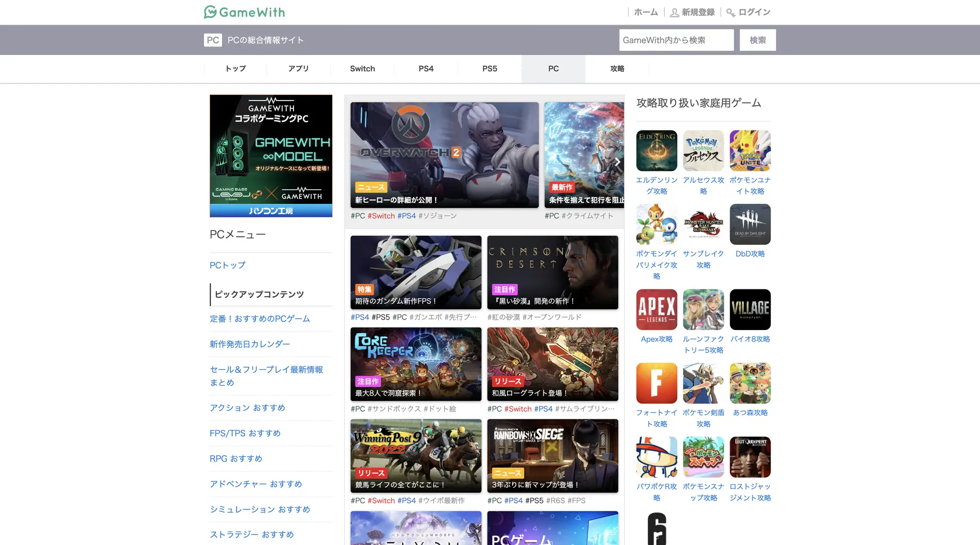Screen dimensions: 980x545
Task: Click the 検索 search button
Action: click(757, 40)
